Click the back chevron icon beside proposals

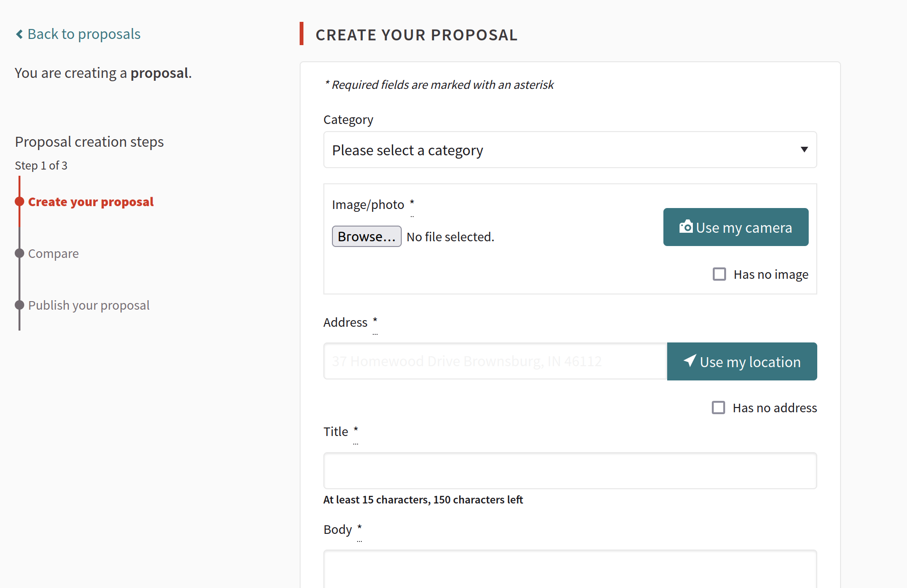(x=19, y=34)
